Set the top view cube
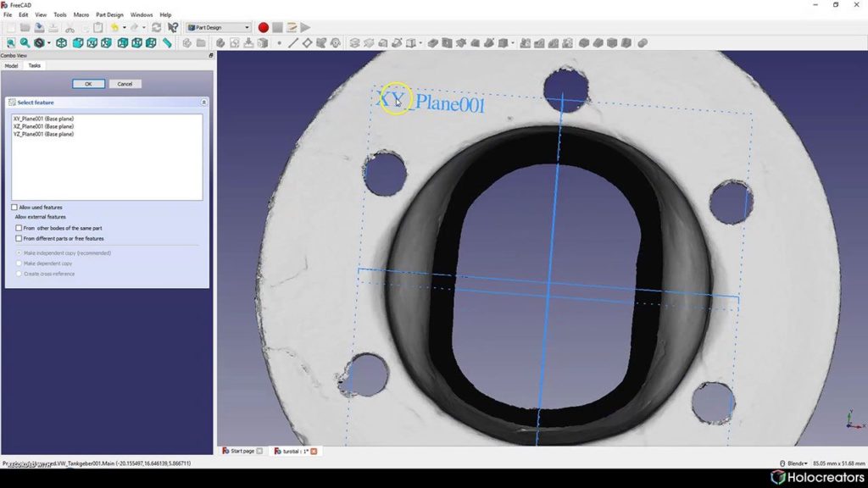868x488 pixels. pyautogui.click(x=92, y=43)
